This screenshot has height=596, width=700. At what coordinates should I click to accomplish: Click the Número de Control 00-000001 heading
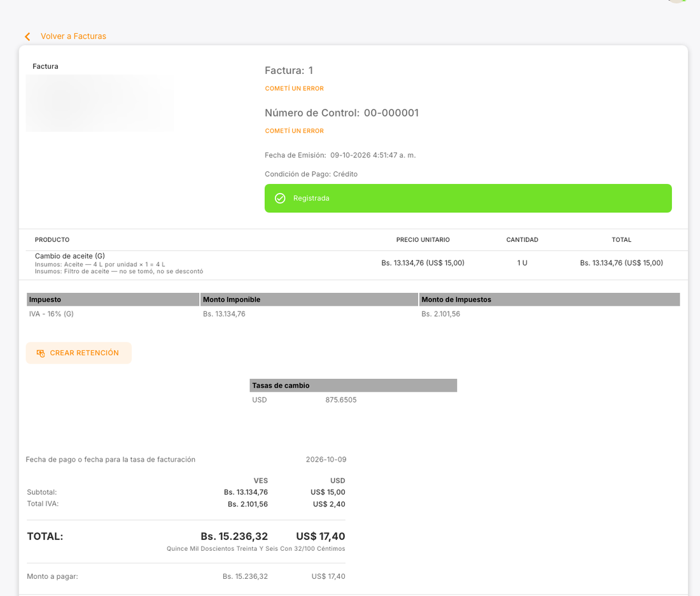(342, 113)
